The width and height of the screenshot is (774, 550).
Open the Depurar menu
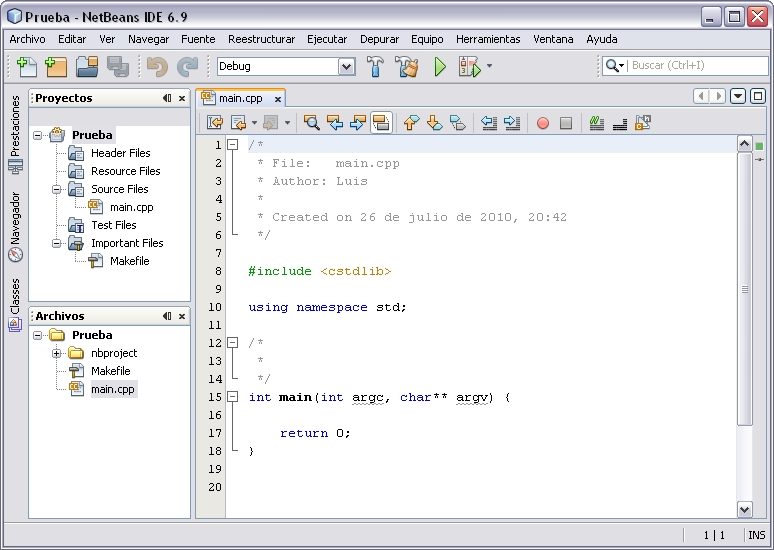click(x=380, y=39)
